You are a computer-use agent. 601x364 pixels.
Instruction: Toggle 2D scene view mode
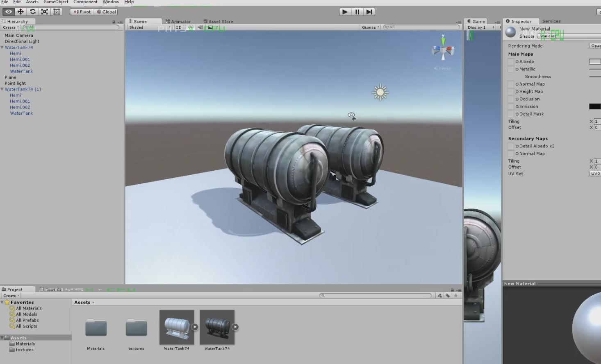pos(179,27)
